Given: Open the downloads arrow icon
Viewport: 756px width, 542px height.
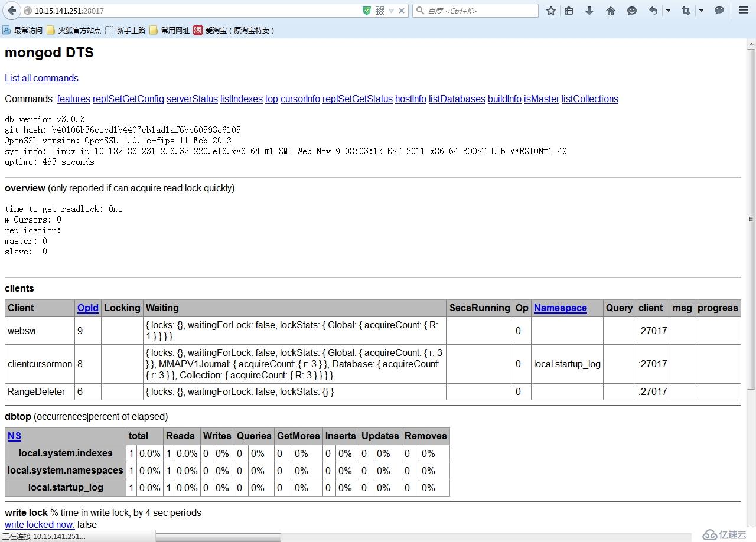Looking at the screenshot, I should tap(589, 11).
